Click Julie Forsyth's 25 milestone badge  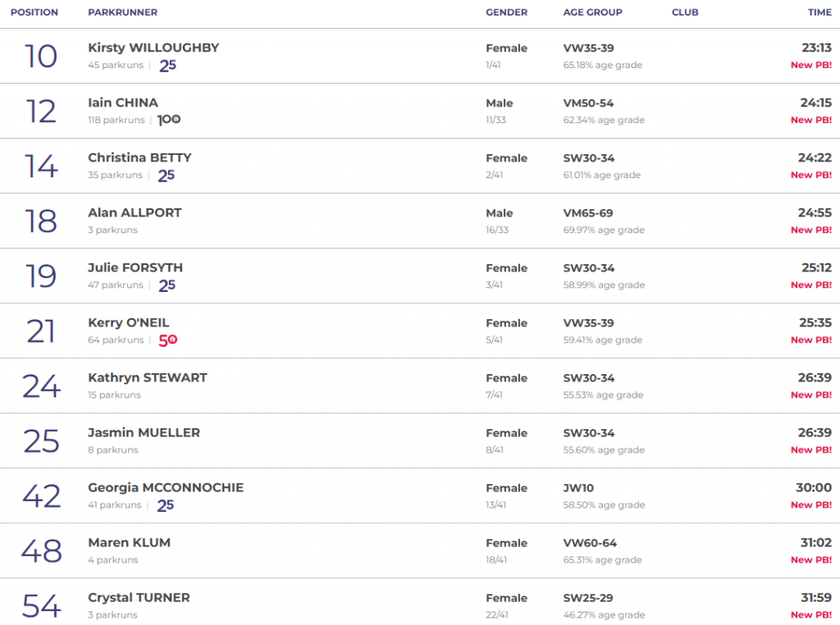point(167,285)
